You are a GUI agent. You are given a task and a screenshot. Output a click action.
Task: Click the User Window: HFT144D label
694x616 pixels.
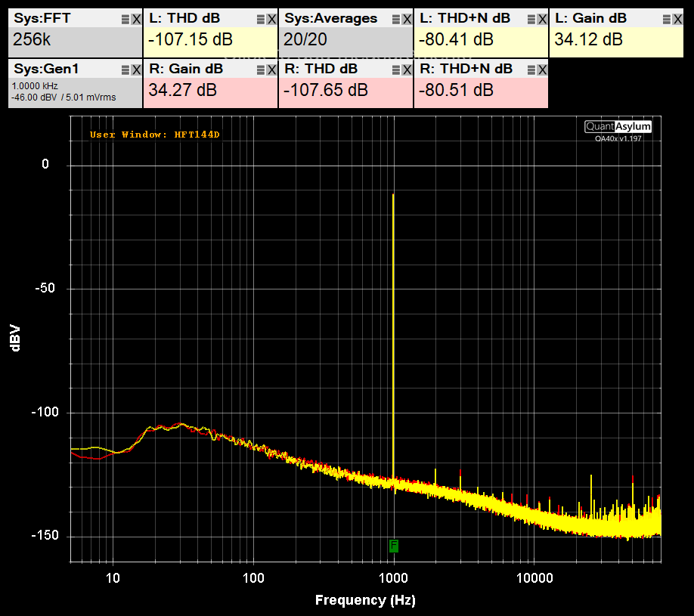tap(154, 135)
